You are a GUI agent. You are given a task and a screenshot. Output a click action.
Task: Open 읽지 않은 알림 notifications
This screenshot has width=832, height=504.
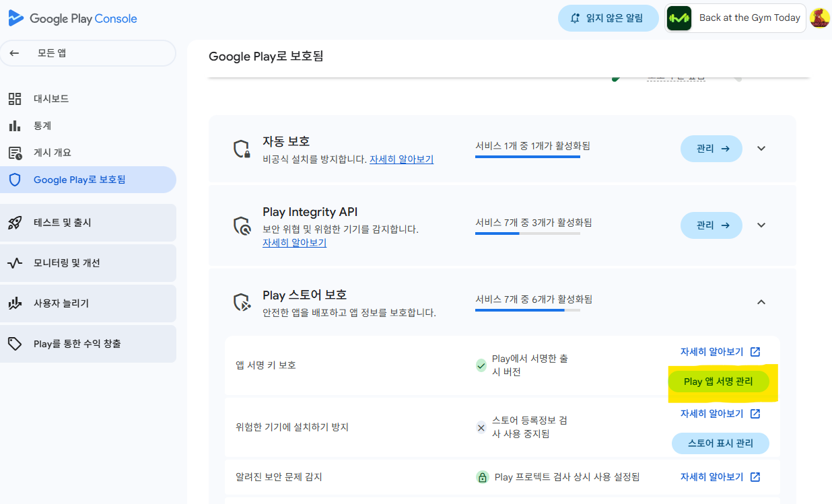click(x=609, y=18)
